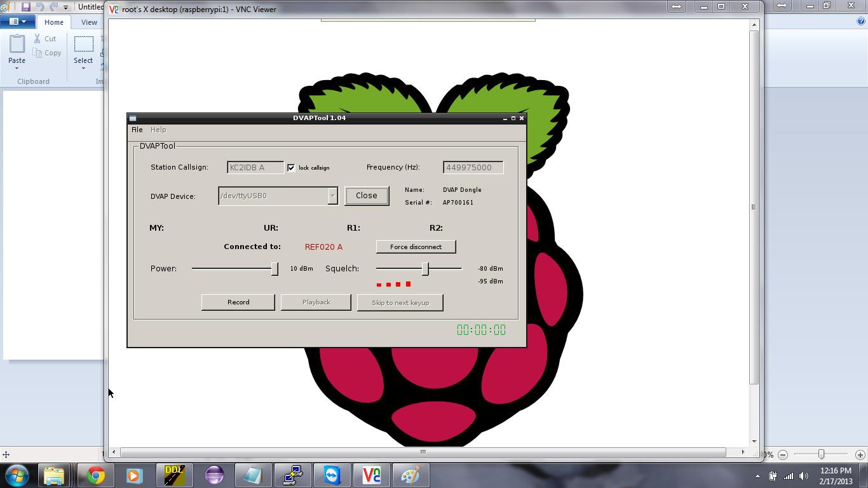The height and width of the screenshot is (488, 868).
Task: Switch to the View tab in Paint
Action: click(89, 22)
